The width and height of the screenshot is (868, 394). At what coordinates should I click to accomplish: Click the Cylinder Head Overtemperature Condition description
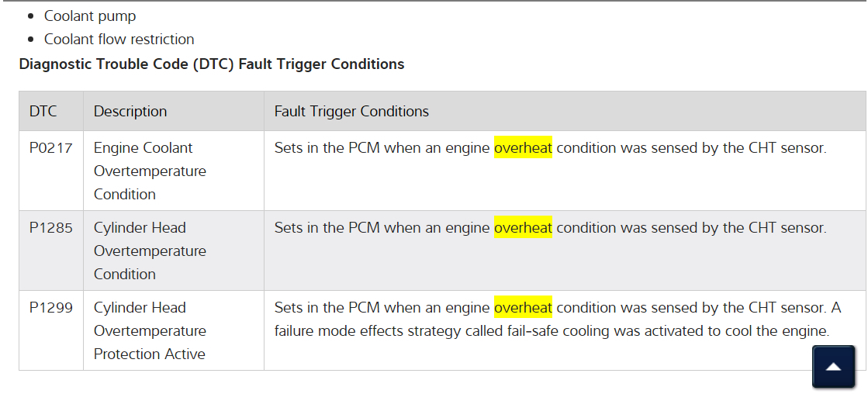click(x=150, y=251)
